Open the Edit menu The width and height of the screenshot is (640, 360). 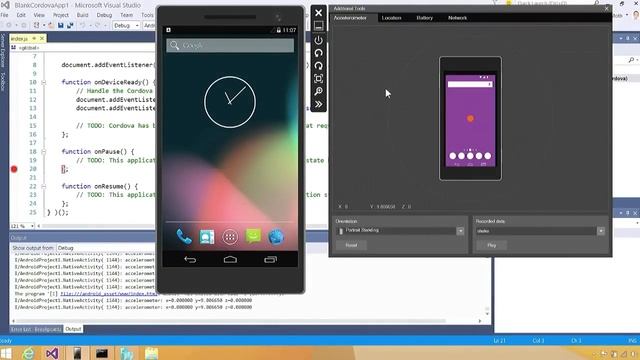point(21,15)
